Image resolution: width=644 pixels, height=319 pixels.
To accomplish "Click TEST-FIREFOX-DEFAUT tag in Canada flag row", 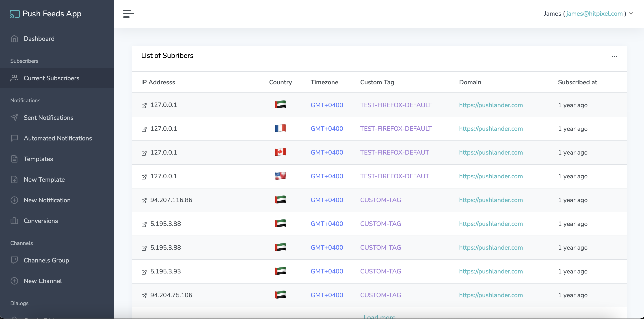I will [x=395, y=152].
